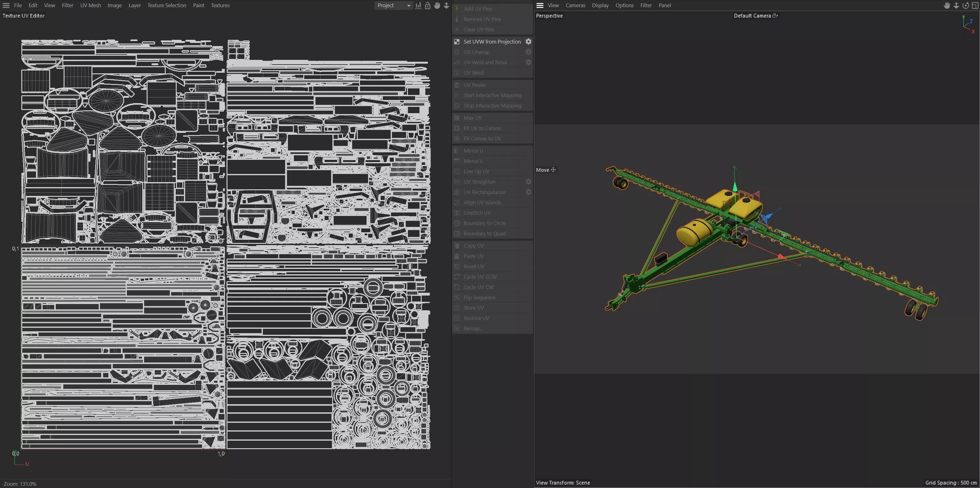The image size is (980, 488).
Task: Open Set UVW from Projection gear settings
Action: tap(528, 41)
